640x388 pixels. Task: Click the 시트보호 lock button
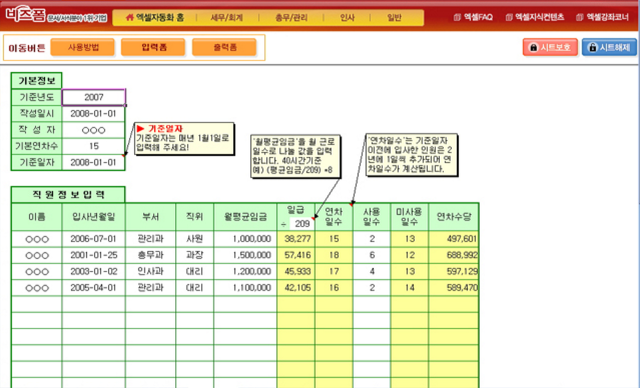tap(550, 47)
